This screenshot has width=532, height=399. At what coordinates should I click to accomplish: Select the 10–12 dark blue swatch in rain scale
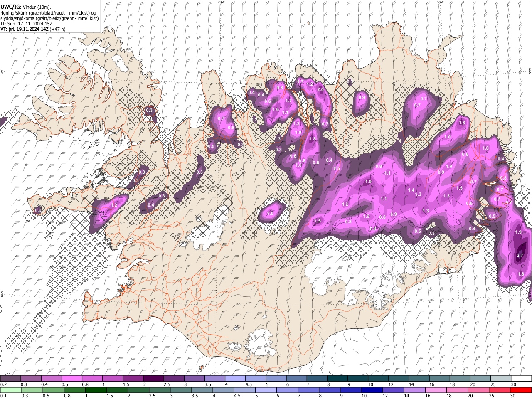[x=372, y=390]
